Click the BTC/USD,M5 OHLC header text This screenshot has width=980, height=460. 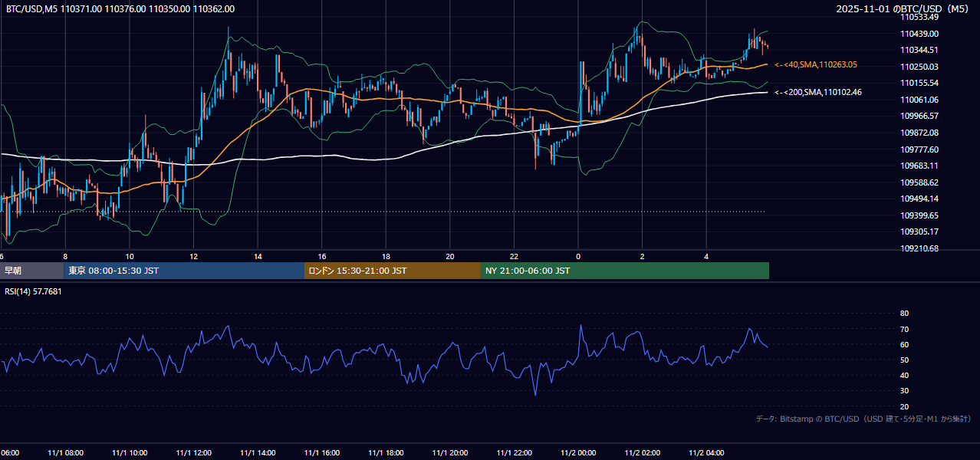click(120, 8)
